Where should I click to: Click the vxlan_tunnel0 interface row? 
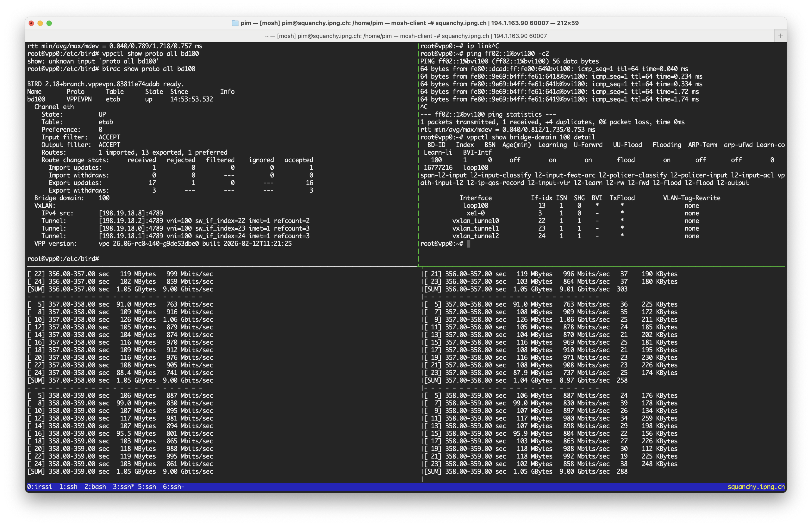click(x=475, y=221)
